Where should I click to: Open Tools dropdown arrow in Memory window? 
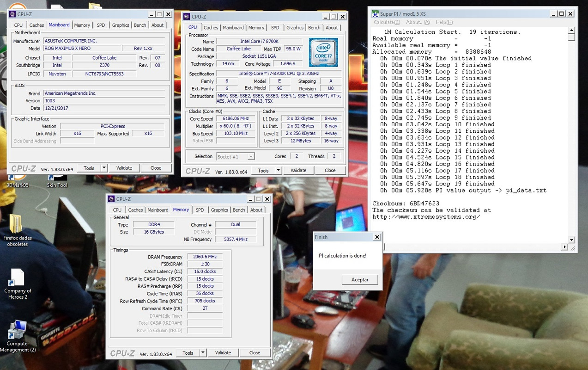[203, 352]
